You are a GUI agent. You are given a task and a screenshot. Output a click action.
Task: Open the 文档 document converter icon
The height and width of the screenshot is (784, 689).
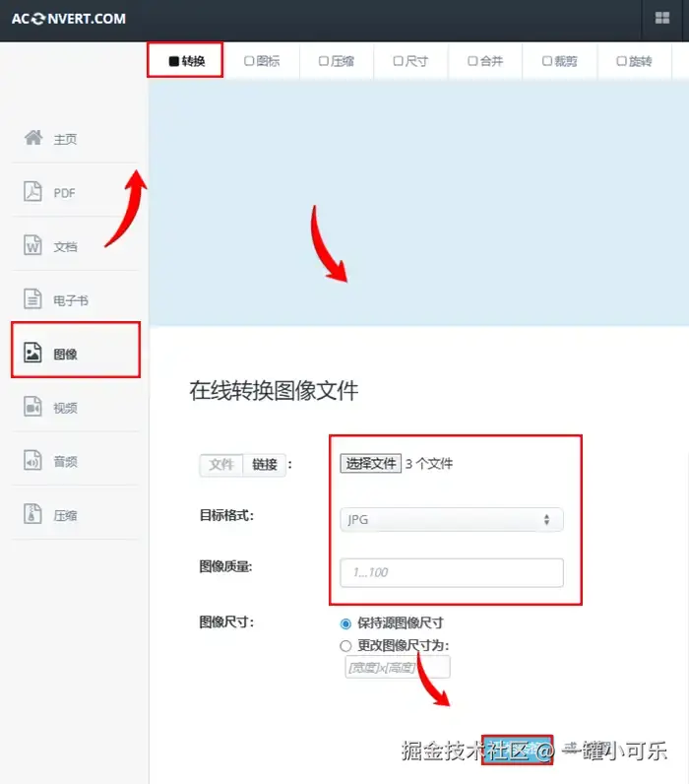[x=33, y=245]
